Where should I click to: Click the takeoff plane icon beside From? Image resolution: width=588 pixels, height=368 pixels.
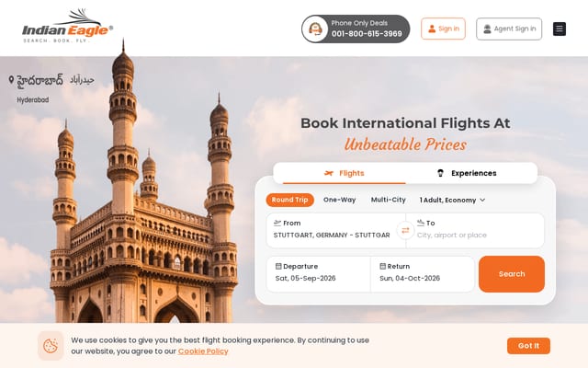point(277,223)
